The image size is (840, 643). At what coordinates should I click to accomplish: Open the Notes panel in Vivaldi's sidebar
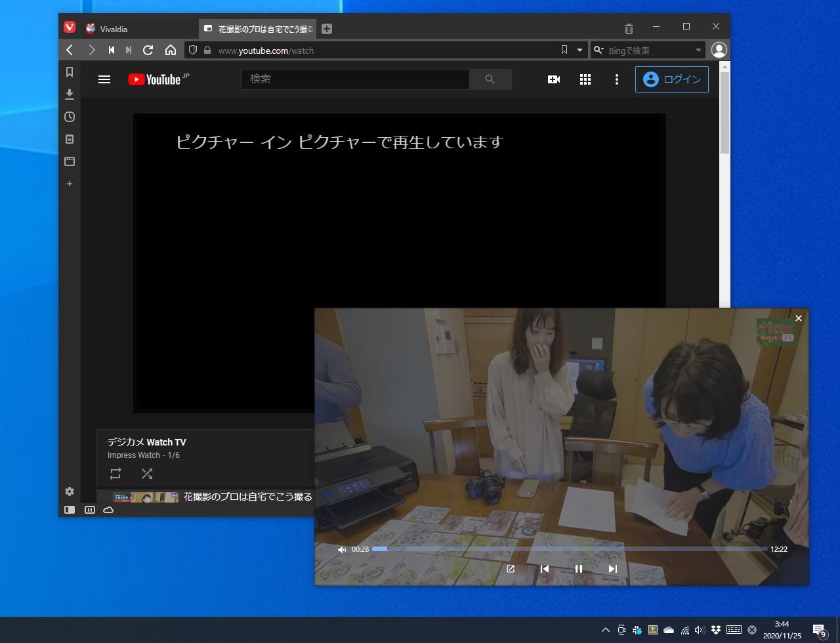pos(70,139)
